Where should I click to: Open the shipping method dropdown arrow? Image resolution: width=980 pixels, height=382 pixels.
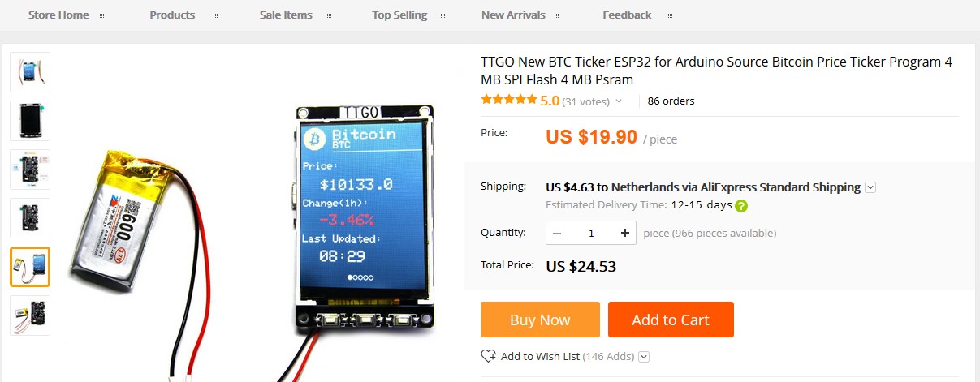870,187
